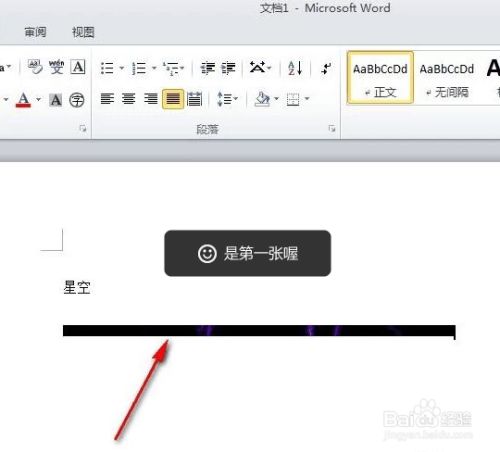Image resolution: width=500 pixels, height=452 pixels.
Task: Align text right
Action: click(151, 99)
